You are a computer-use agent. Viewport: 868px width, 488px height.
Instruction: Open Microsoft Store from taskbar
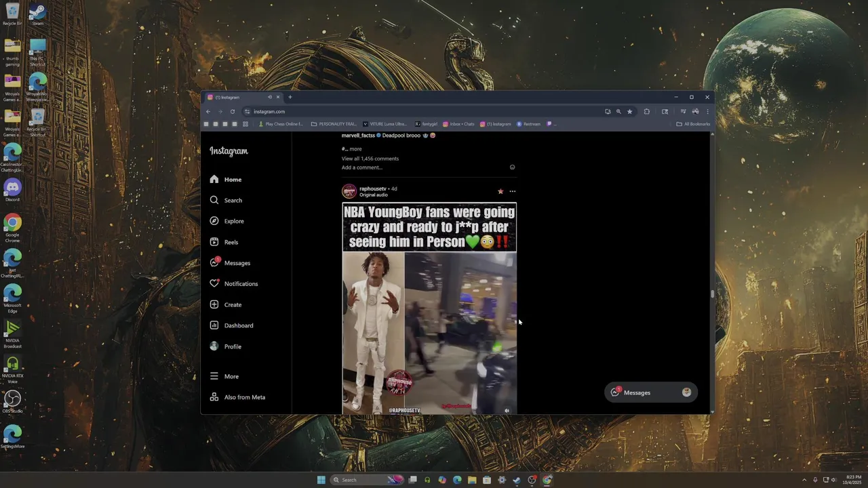pyautogui.click(x=487, y=480)
